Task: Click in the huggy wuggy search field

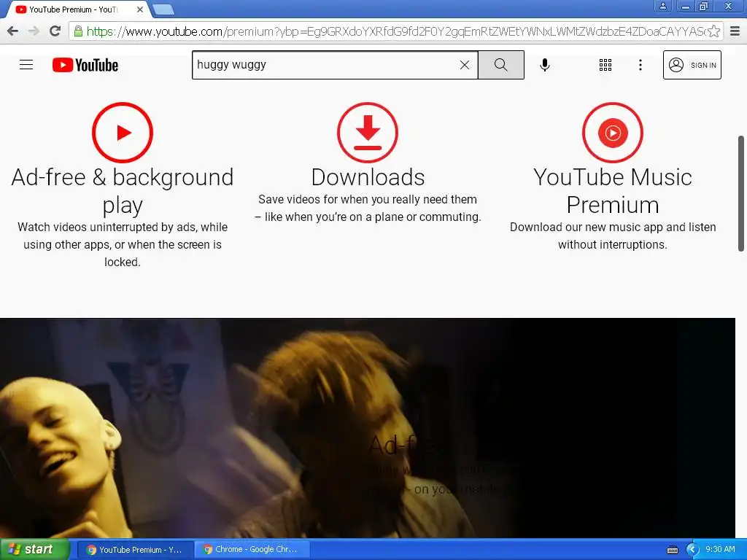Action: coord(326,65)
